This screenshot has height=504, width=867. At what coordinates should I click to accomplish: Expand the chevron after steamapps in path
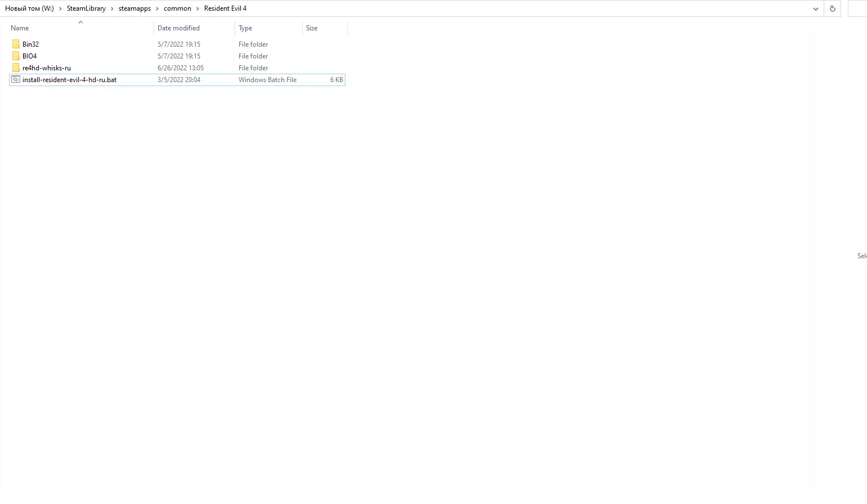click(158, 8)
